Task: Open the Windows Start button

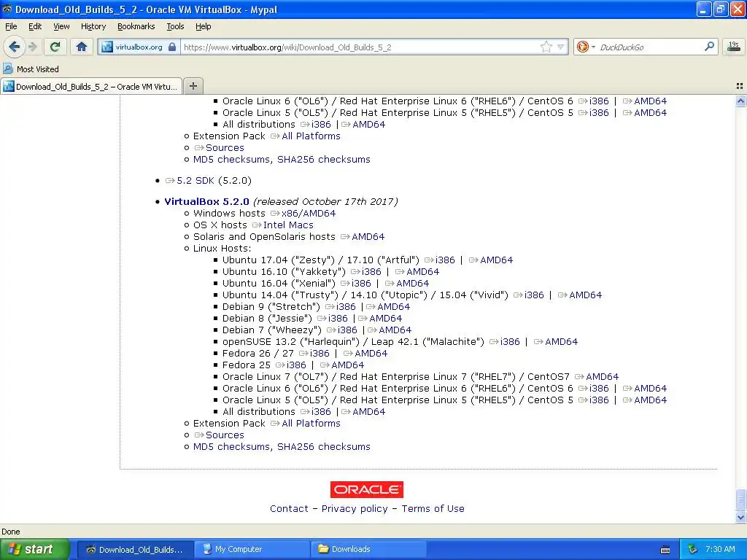Action: coord(34,549)
